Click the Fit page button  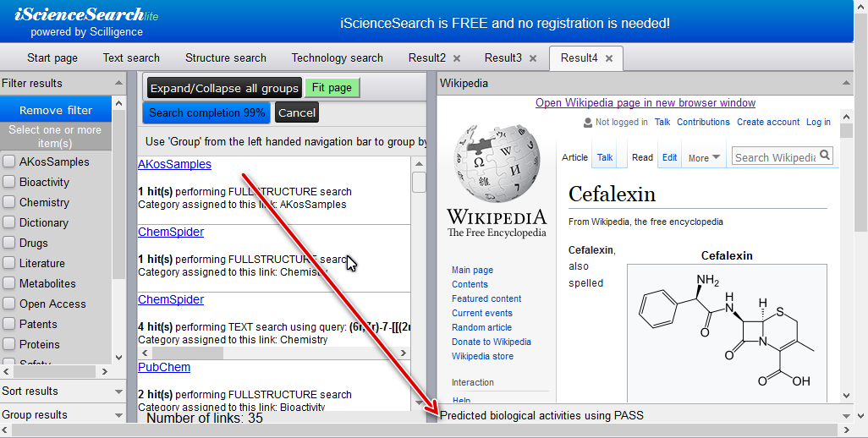(332, 87)
